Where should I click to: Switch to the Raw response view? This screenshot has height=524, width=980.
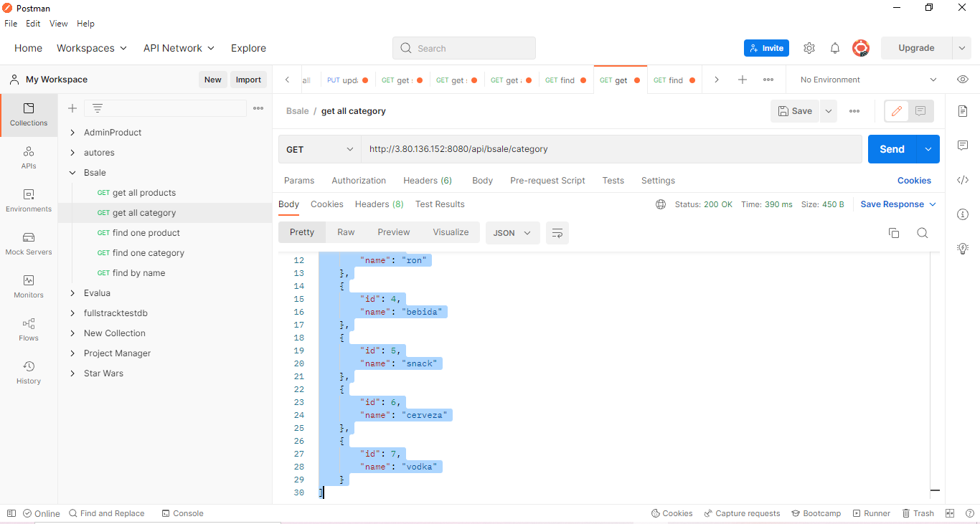coord(346,232)
